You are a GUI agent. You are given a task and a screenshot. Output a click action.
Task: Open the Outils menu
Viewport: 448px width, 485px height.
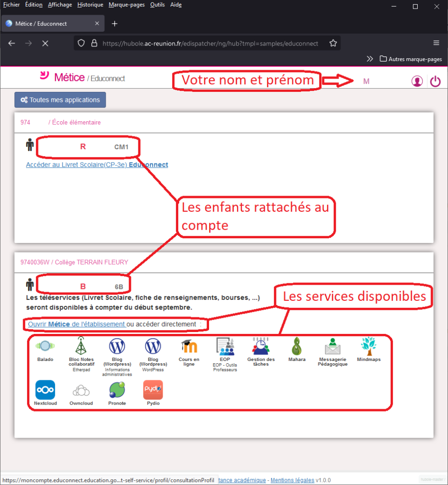pos(157,5)
